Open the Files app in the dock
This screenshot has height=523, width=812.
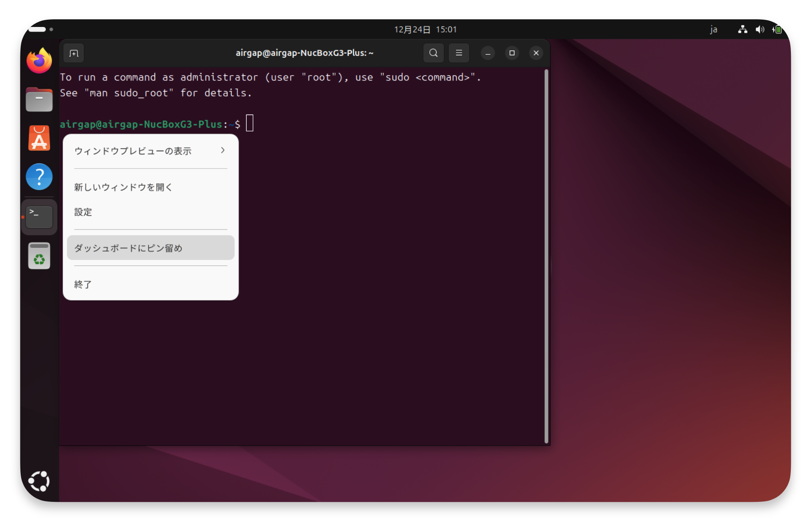[39, 100]
